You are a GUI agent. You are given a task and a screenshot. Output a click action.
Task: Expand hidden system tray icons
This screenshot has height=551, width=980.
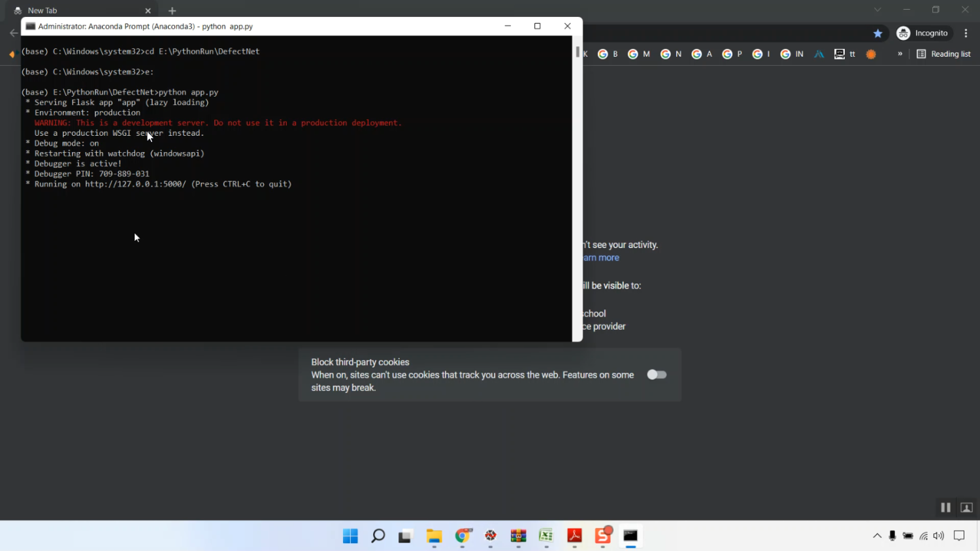(x=877, y=536)
